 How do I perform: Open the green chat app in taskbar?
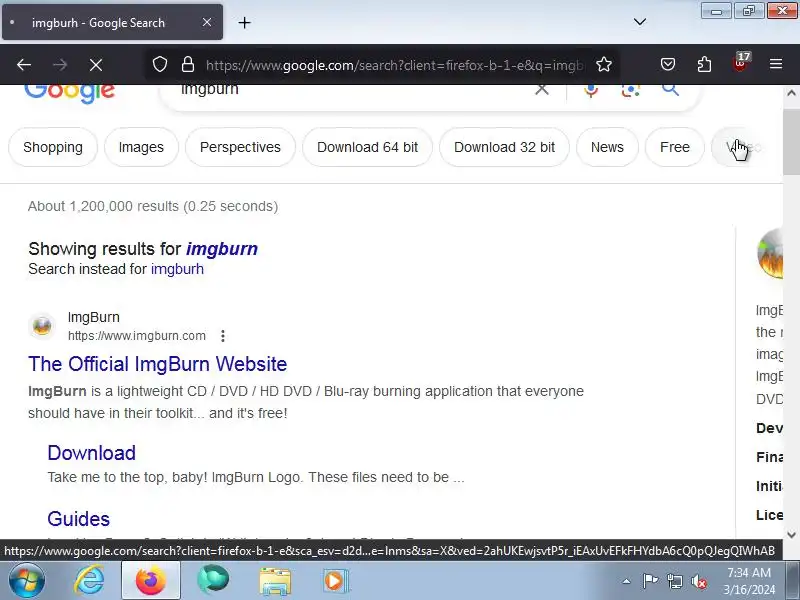[213, 581]
